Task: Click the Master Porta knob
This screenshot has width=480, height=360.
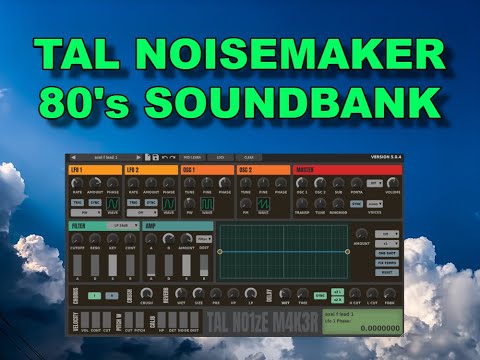Action: click(x=356, y=183)
